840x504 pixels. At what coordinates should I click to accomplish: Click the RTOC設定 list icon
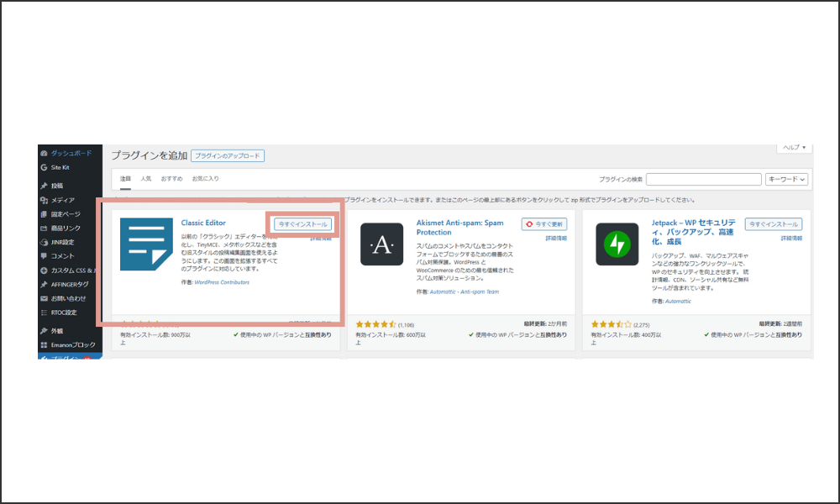click(x=44, y=312)
